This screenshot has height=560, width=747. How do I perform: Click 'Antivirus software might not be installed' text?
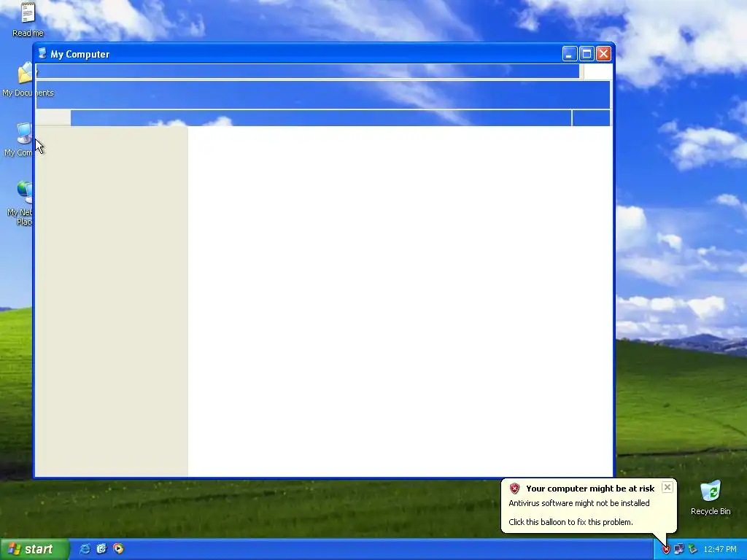coord(578,503)
